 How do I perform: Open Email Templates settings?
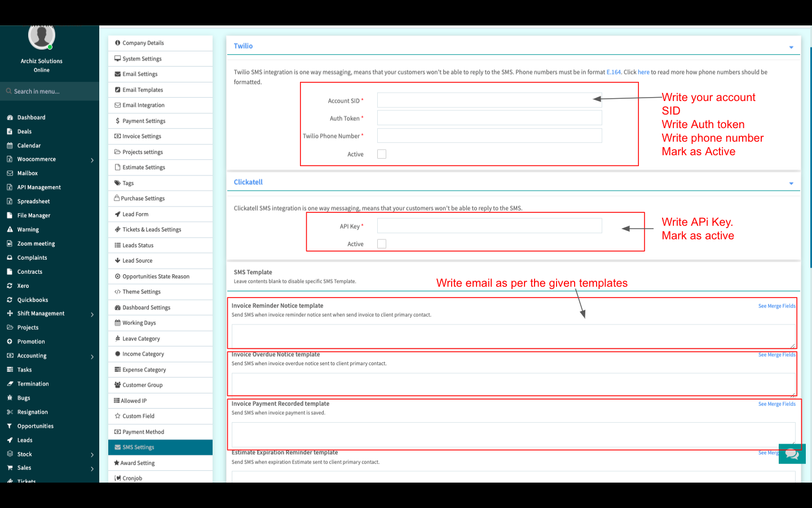(143, 90)
